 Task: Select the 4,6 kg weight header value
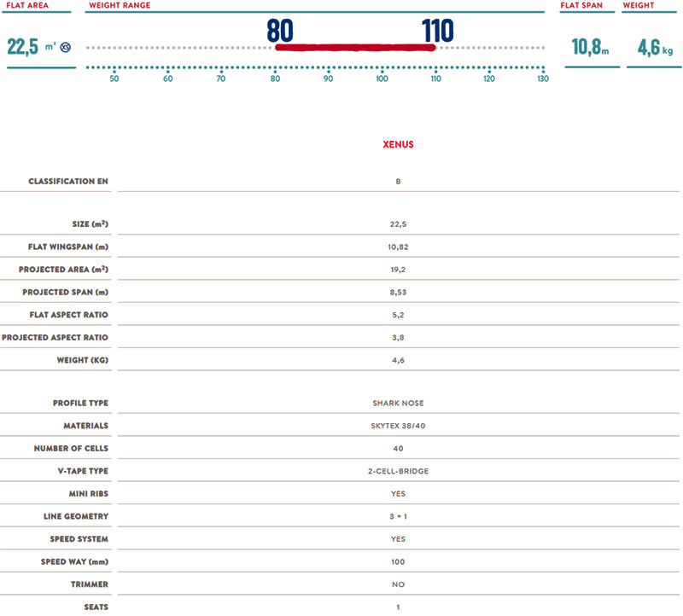coord(655,48)
